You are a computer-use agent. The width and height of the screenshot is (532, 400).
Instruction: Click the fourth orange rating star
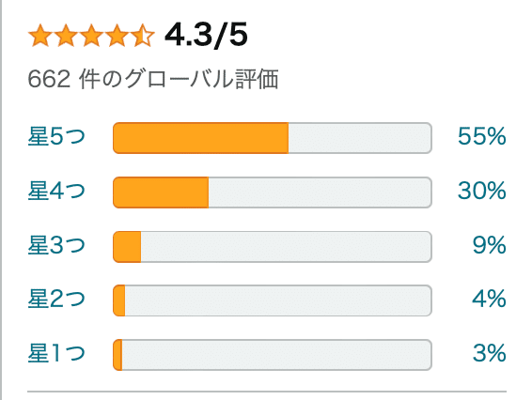tap(117, 35)
